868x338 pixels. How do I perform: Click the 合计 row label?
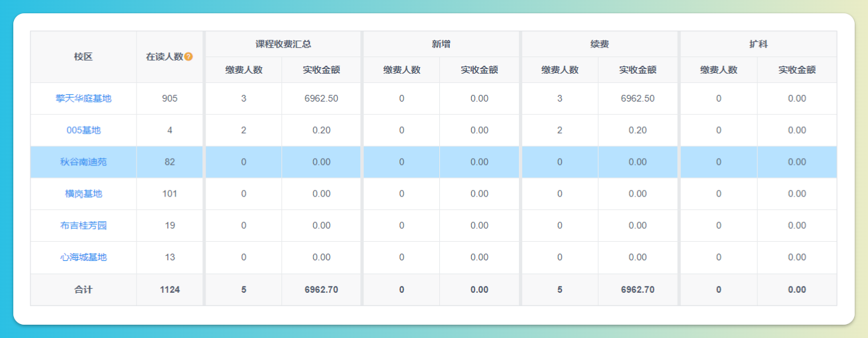pos(84,290)
